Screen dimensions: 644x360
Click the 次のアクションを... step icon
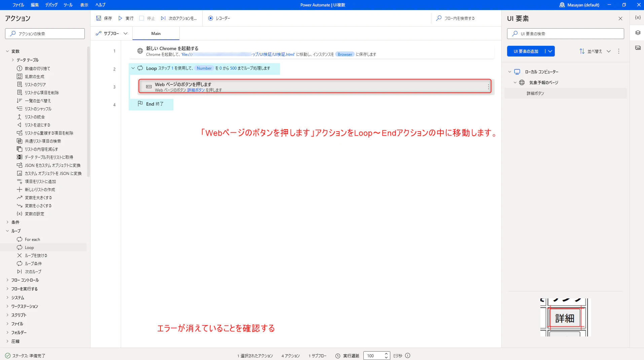coord(163,18)
